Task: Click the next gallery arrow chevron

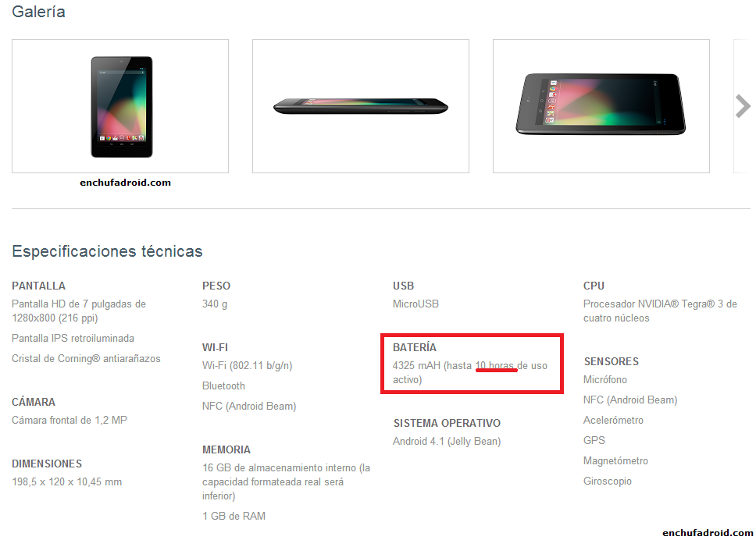Action: click(x=743, y=106)
